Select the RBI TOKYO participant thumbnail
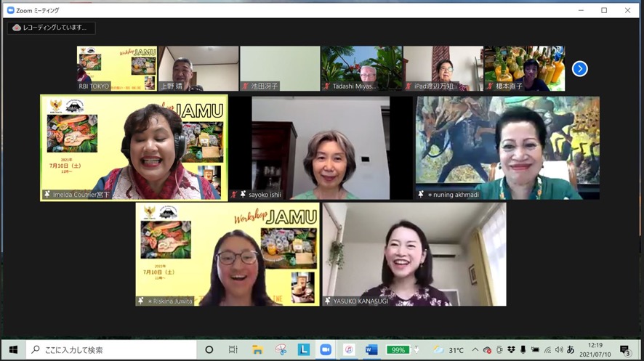 [x=117, y=68]
